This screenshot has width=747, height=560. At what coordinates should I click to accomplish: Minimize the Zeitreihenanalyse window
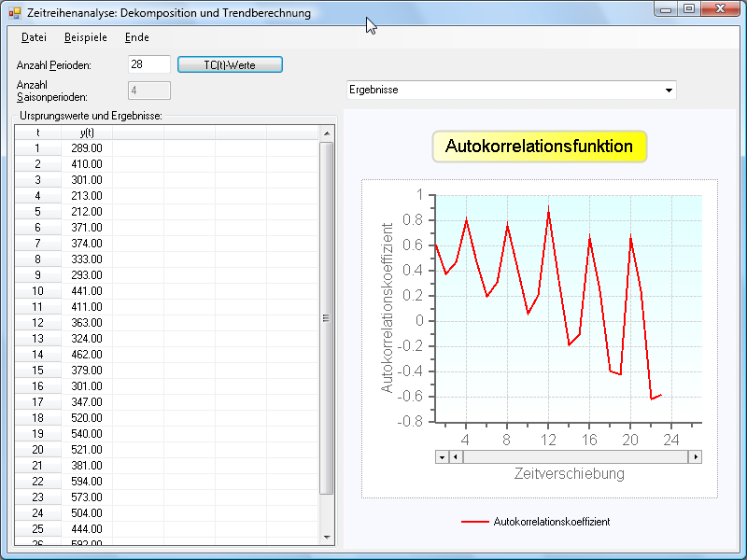coord(666,9)
